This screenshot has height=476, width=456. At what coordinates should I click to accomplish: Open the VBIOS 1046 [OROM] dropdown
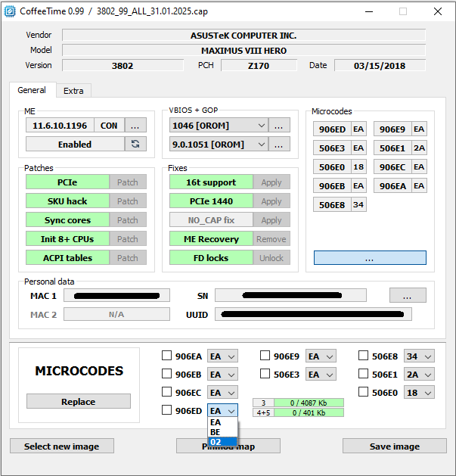pyautogui.click(x=219, y=125)
